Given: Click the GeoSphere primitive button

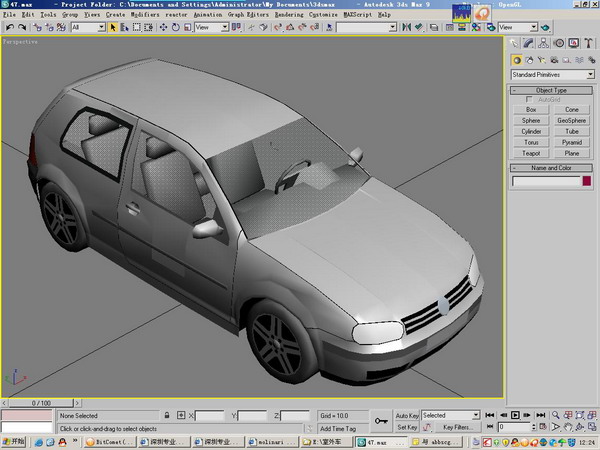Looking at the screenshot, I should (x=571, y=120).
